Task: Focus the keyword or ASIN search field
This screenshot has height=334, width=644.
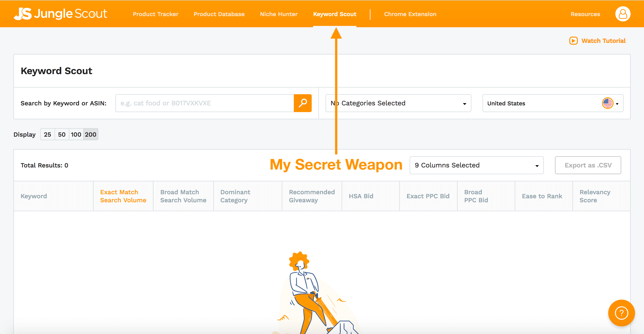Action: point(204,103)
